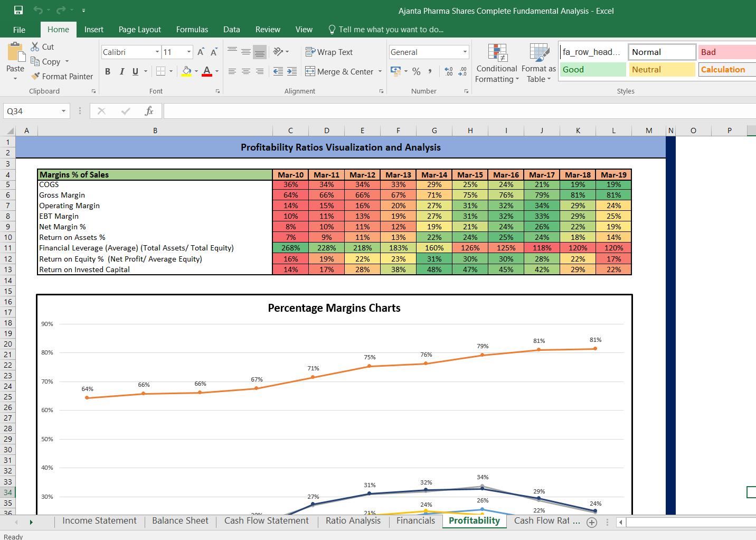Screen dimensions: 756x540
Task: Click the Middle Align icon
Action: [x=246, y=52]
